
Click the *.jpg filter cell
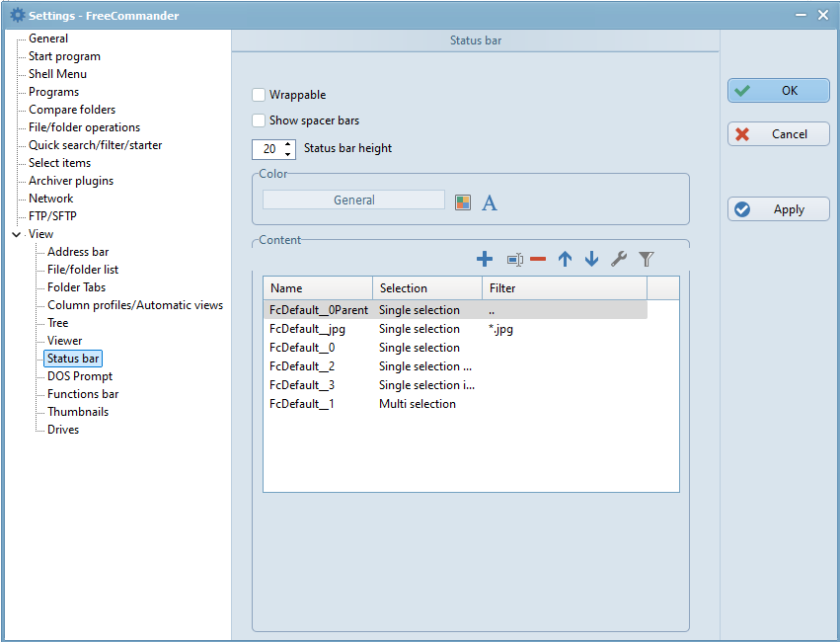click(500, 329)
